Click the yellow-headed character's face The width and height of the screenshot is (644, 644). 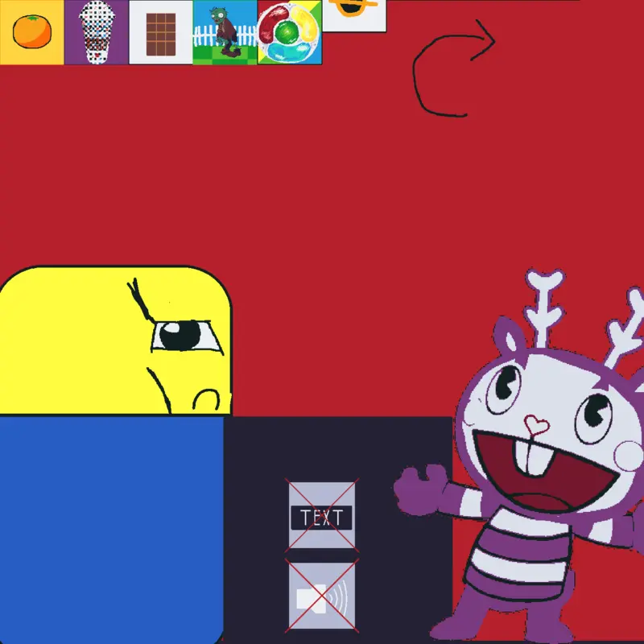pyautogui.click(x=115, y=341)
